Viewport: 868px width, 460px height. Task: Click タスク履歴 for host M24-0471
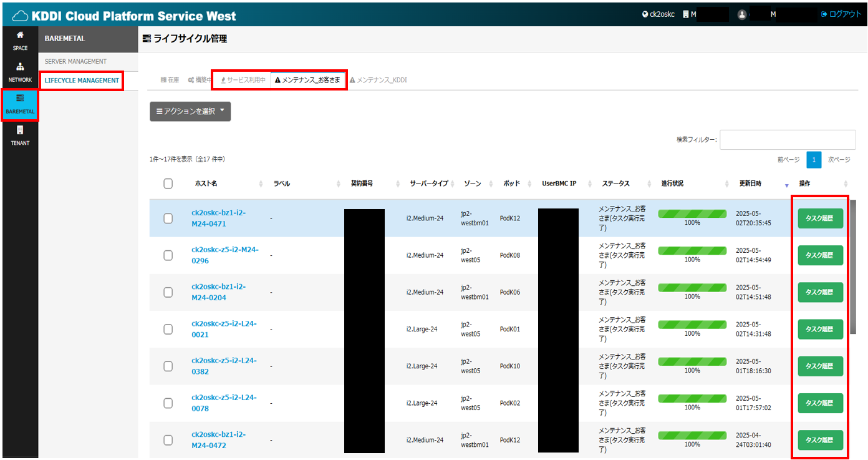point(821,218)
